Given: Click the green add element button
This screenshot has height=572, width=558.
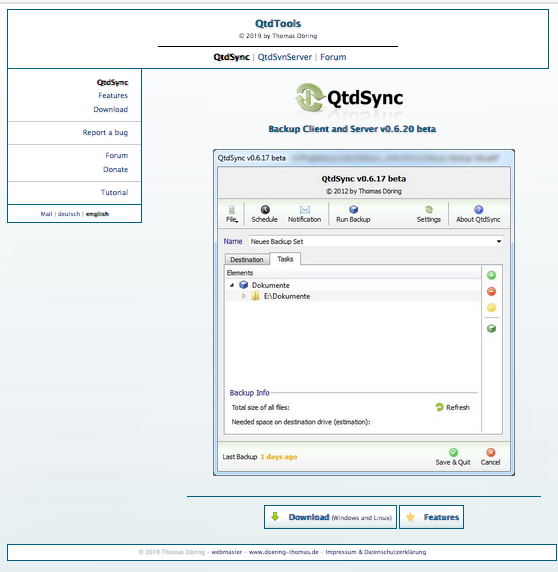Looking at the screenshot, I should (x=491, y=275).
